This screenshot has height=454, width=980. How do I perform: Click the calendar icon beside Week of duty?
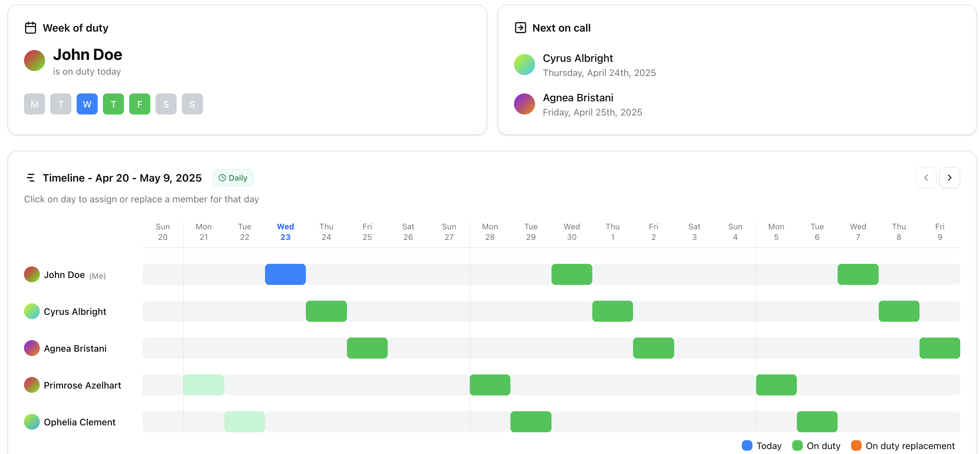coord(31,28)
